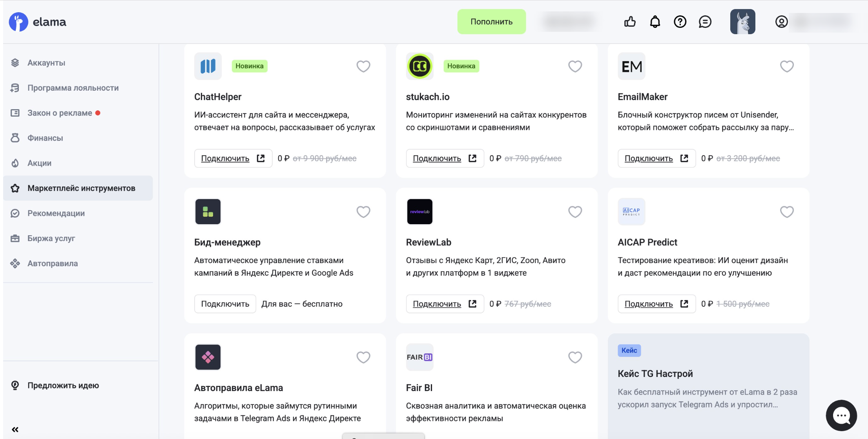Viewport: 868px width, 439px height.
Task: Click Новинка badge on stukach.io
Action: [x=461, y=66]
